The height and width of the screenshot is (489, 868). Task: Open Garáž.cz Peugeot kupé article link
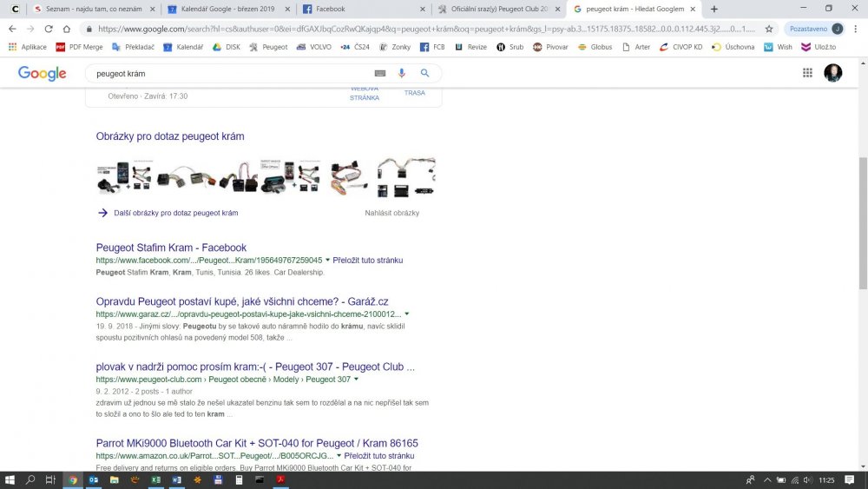pos(242,301)
